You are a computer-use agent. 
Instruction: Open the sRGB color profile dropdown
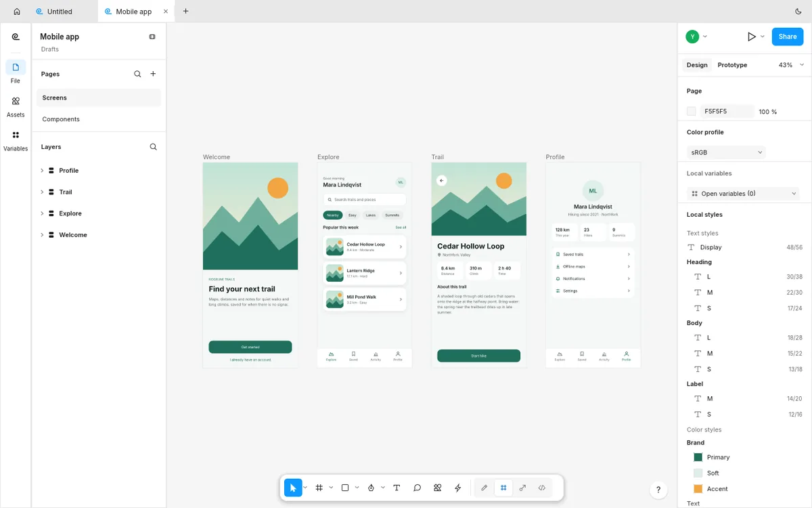click(727, 152)
